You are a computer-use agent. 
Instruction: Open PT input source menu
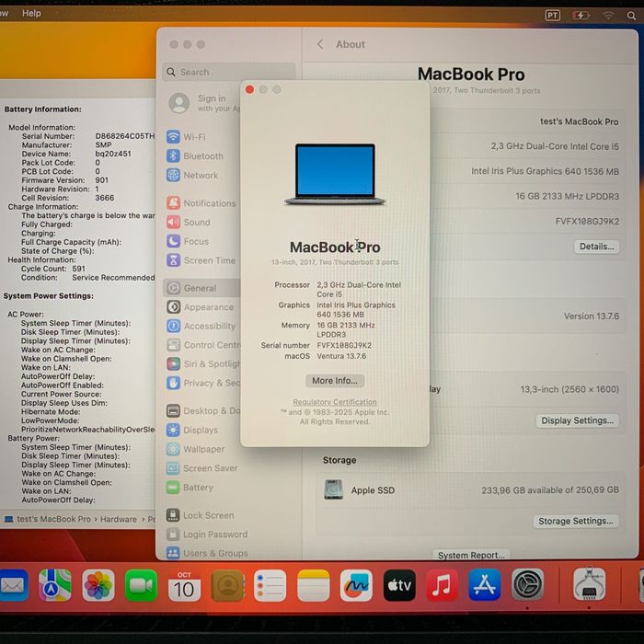tap(552, 16)
